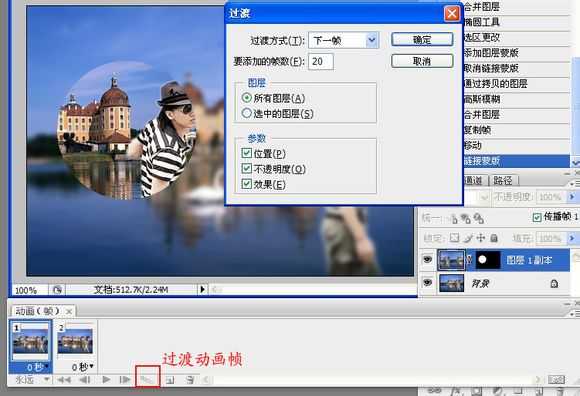Click the 确定 button
580x396 pixels.
422,39
